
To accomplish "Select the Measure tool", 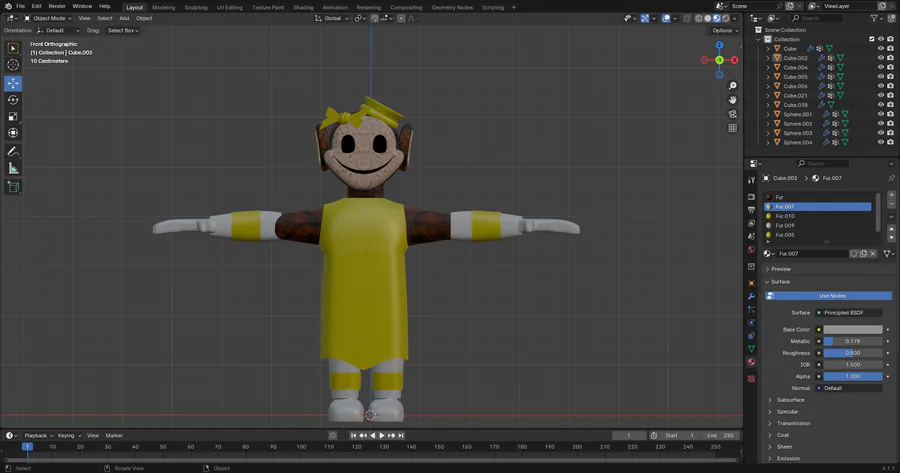I will point(13,168).
